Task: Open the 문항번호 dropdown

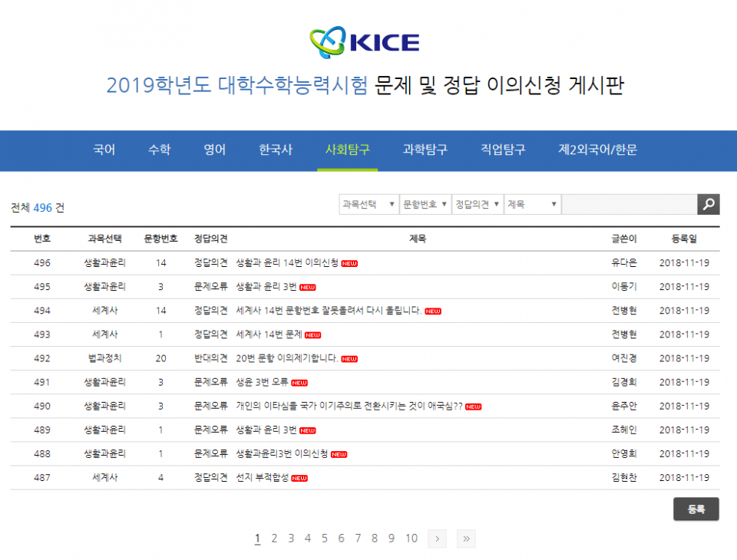Action: coord(425,204)
